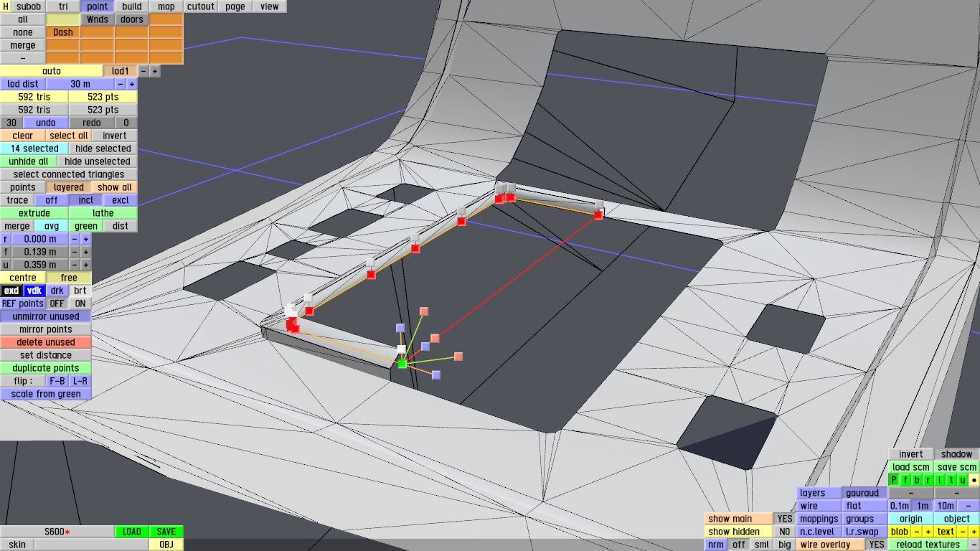Click delete unused points
Image resolution: width=980 pixels, height=551 pixels.
point(46,342)
